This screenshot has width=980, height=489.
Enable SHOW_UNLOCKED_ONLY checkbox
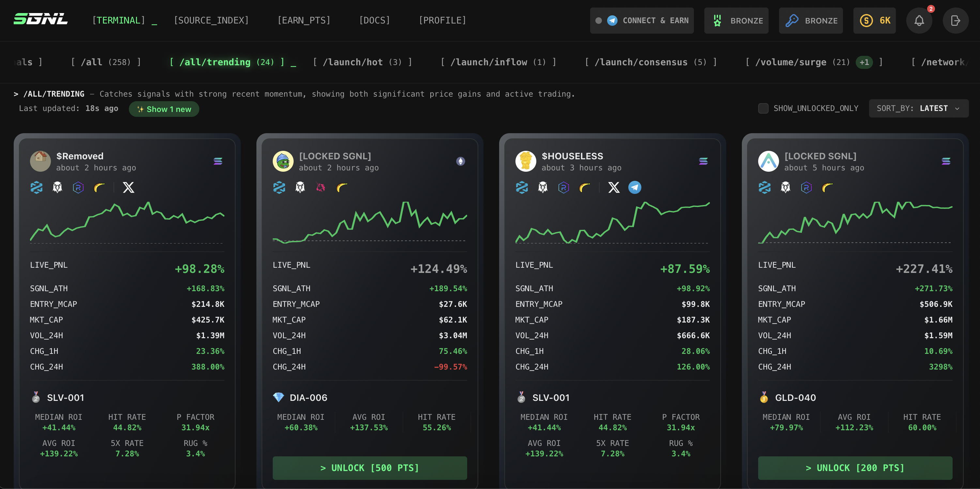tap(763, 108)
